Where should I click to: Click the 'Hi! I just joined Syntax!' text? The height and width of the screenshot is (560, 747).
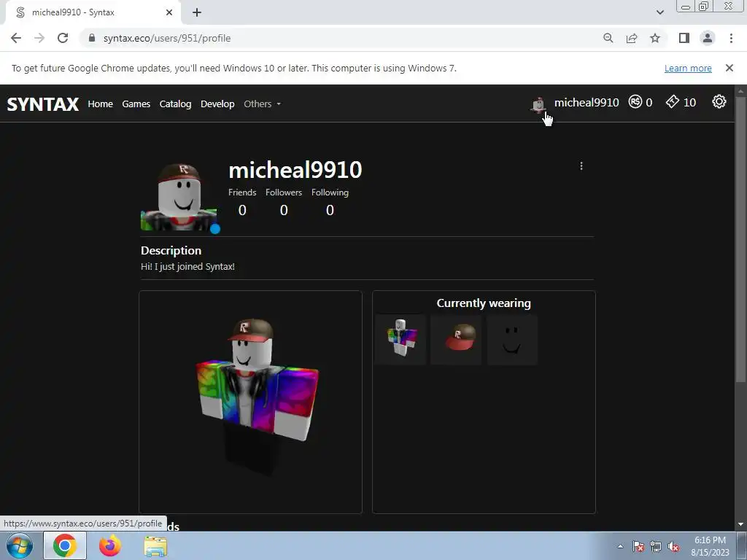[x=187, y=267]
